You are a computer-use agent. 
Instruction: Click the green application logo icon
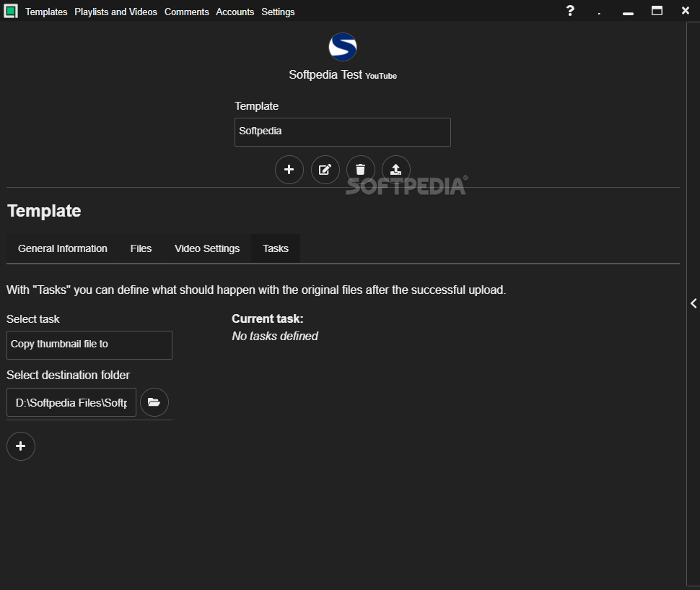pyautogui.click(x=11, y=11)
